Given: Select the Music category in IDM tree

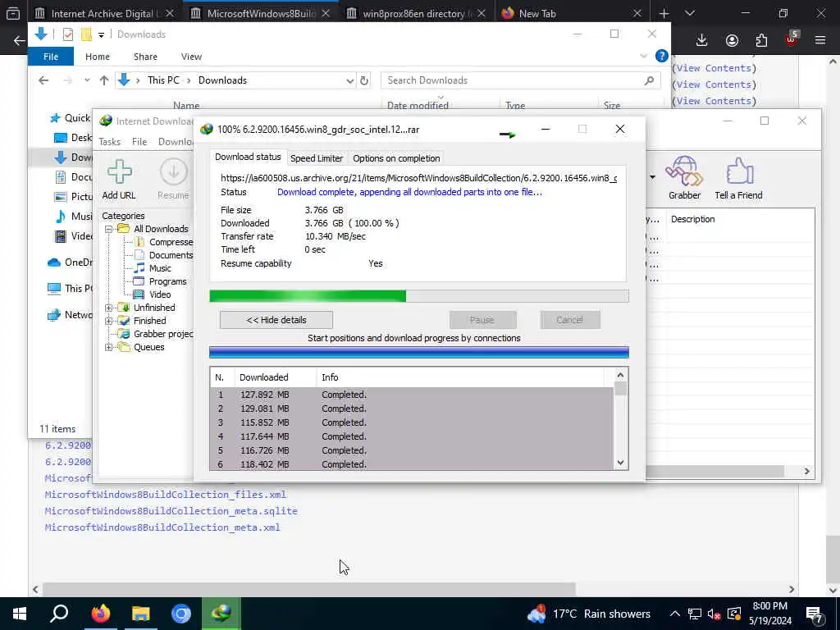Looking at the screenshot, I should click(160, 268).
